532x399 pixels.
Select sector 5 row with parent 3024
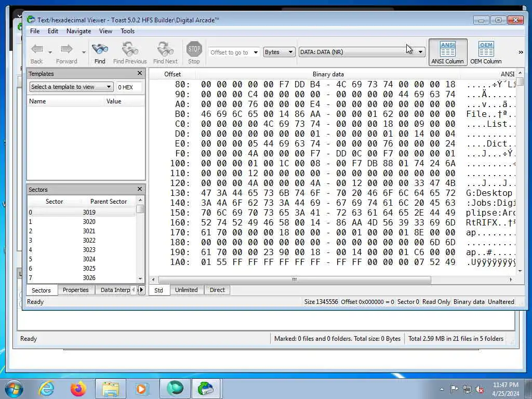point(82,259)
